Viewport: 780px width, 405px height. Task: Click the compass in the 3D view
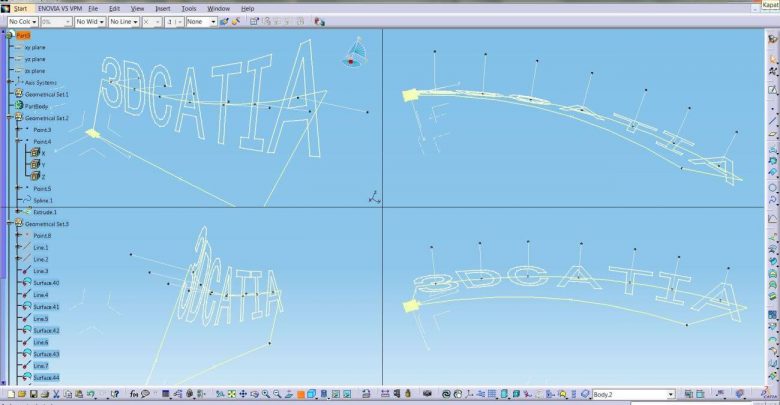[x=355, y=53]
